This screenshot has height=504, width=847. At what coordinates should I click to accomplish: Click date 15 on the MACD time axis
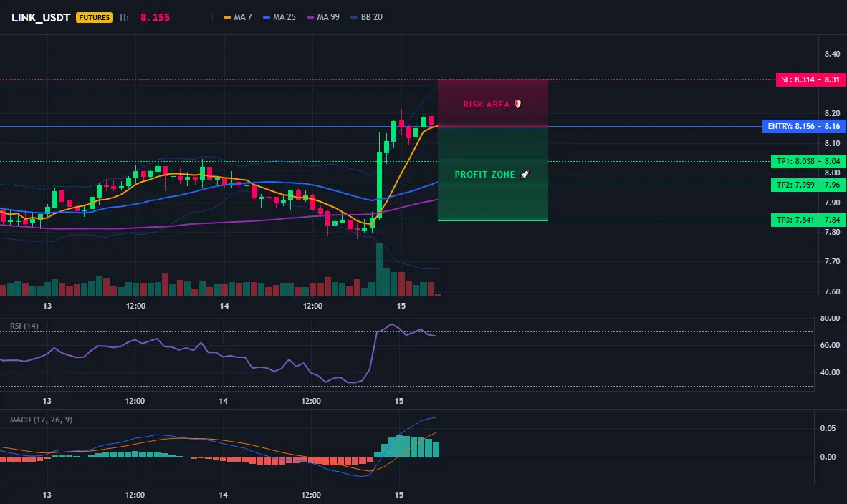coord(398,495)
